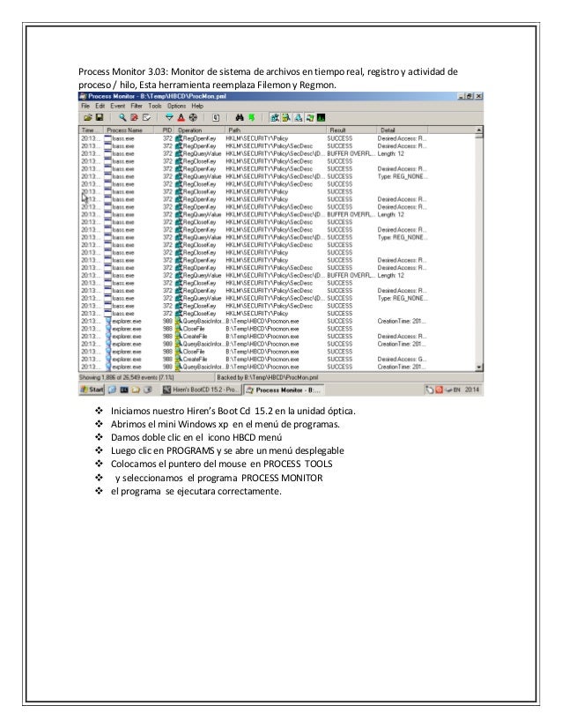Click the 'Backed by B:\Temp\HBCD\ProcMon.pml' status text
562x728 pixels.
pos(267,377)
